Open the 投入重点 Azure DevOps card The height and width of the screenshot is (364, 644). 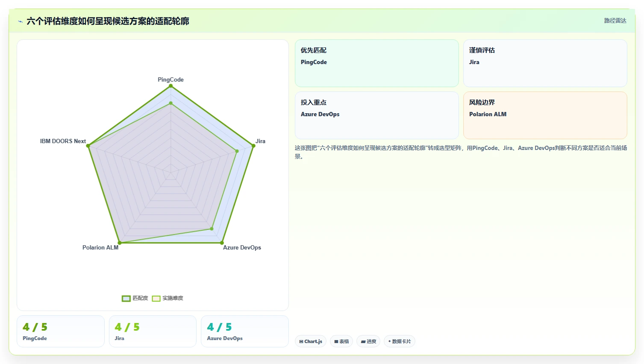click(377, 115)
